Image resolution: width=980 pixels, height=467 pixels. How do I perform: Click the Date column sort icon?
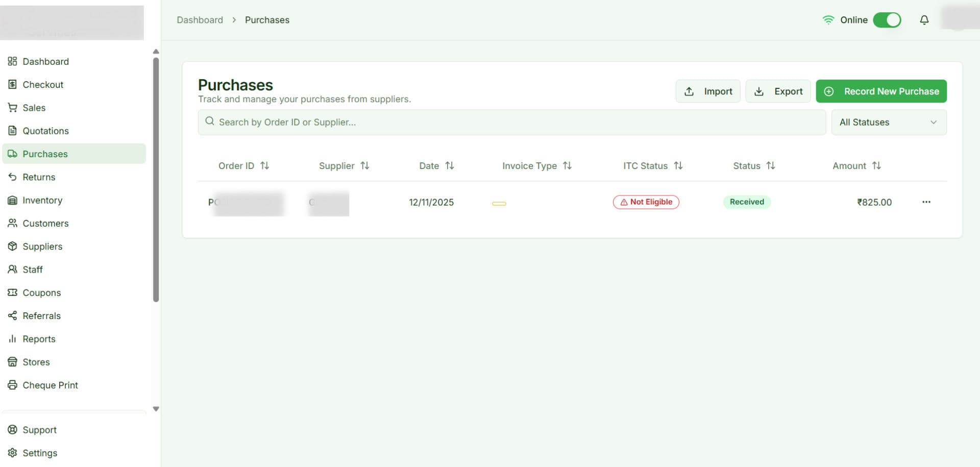pos(449,166)
